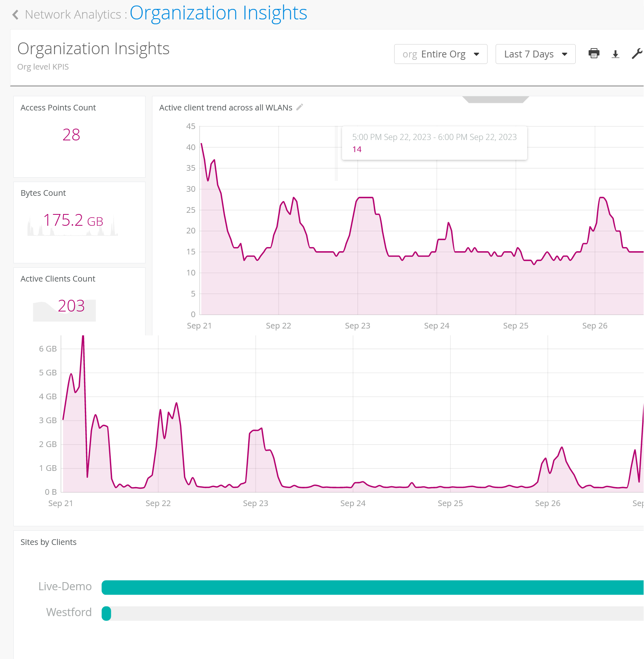
Task: Download the insights report
Action: click(x=615, y=54)
